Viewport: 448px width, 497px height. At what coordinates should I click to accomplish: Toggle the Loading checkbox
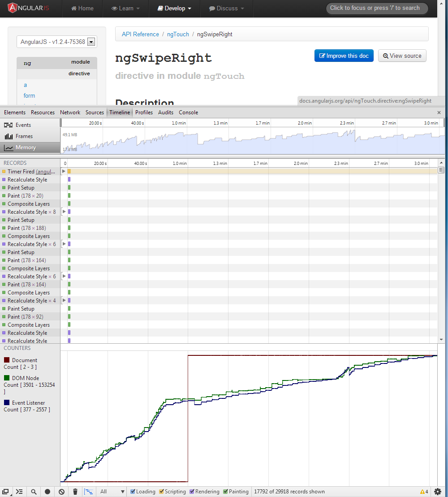[133, 492]
